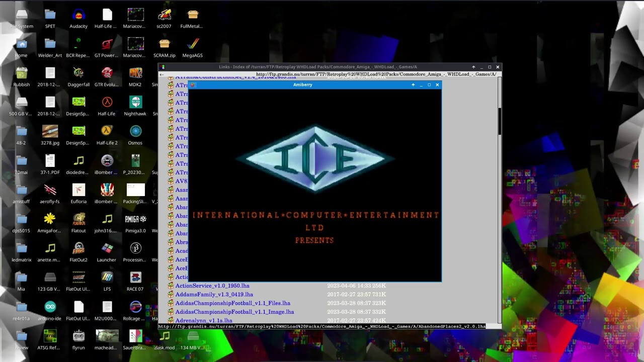
Task: Open AdidasChampionshipFootball_v1.1_Image.lha link
Action: [234, 312]
